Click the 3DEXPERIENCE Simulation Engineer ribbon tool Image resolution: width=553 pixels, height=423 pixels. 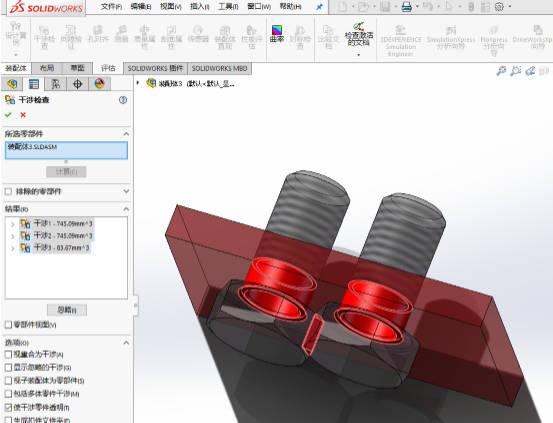pos(401,41)
